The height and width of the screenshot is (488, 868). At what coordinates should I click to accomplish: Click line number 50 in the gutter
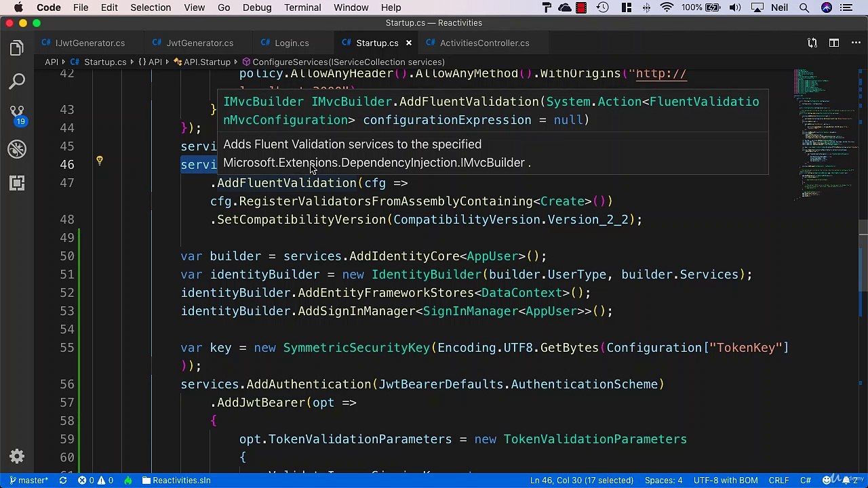click(66, 256)
